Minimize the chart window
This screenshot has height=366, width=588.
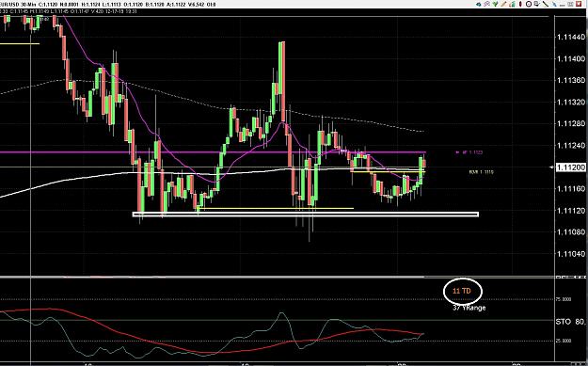562,6
